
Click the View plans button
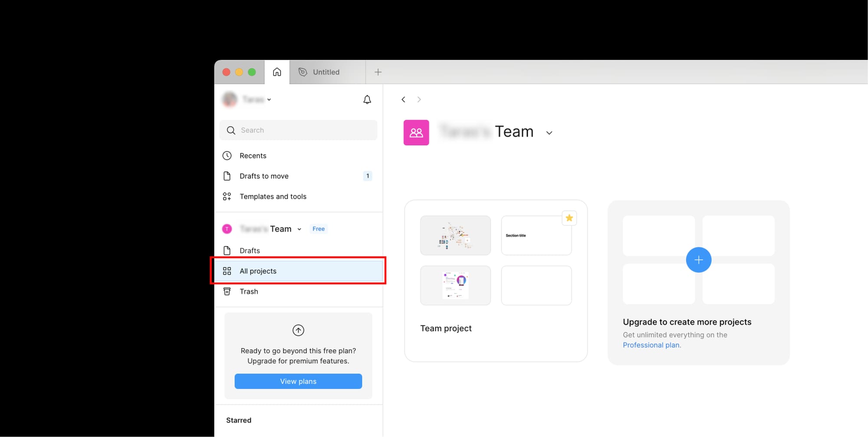pyautogui.click(x=298, y=381)
